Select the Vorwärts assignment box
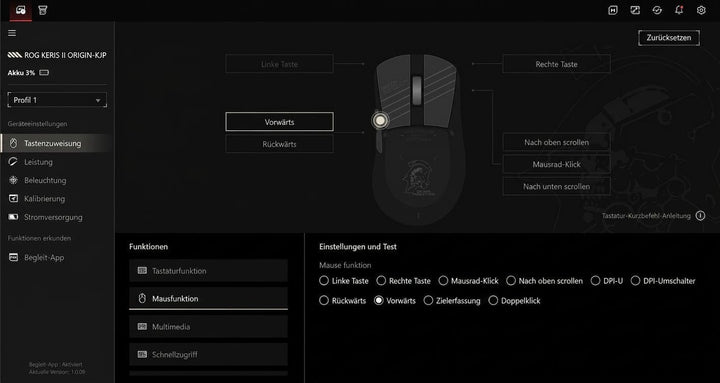The width and height of the screenshot is (720, 383). 279,122
